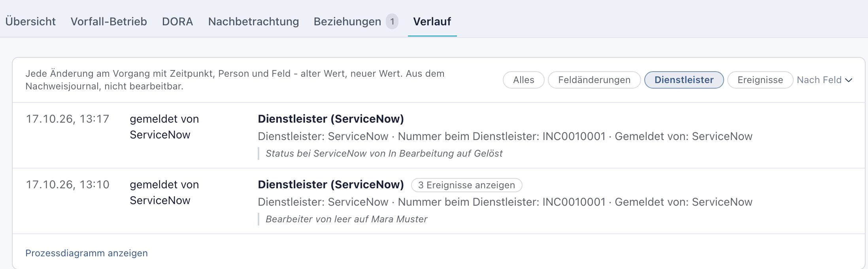Viewport: 868px width, 269px height.
Task: Click the Nachweisjournal description text
Action: [x=235, y=80]
